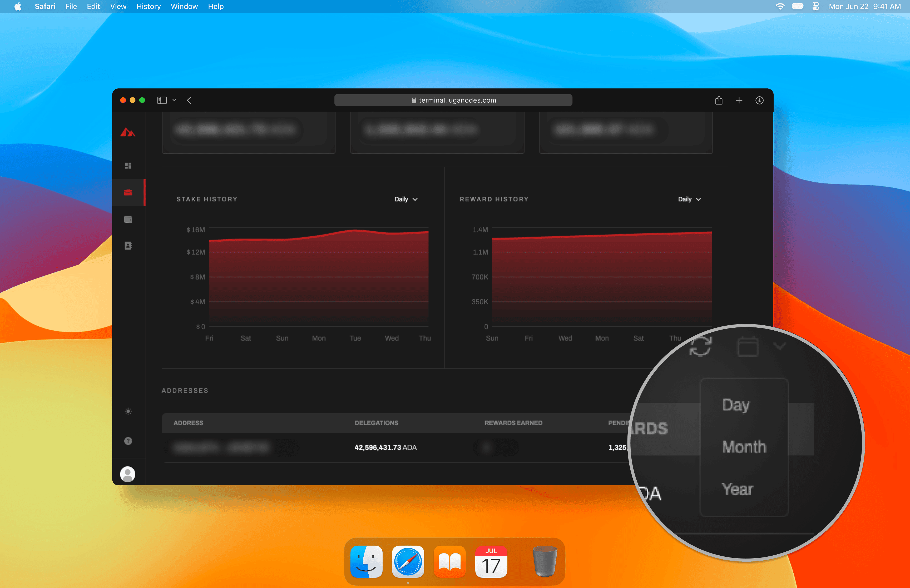Open the wallet icon in sidebar
Image resolution: width=910 pixels, height=588 pixels.
click(x=128, y=219)
